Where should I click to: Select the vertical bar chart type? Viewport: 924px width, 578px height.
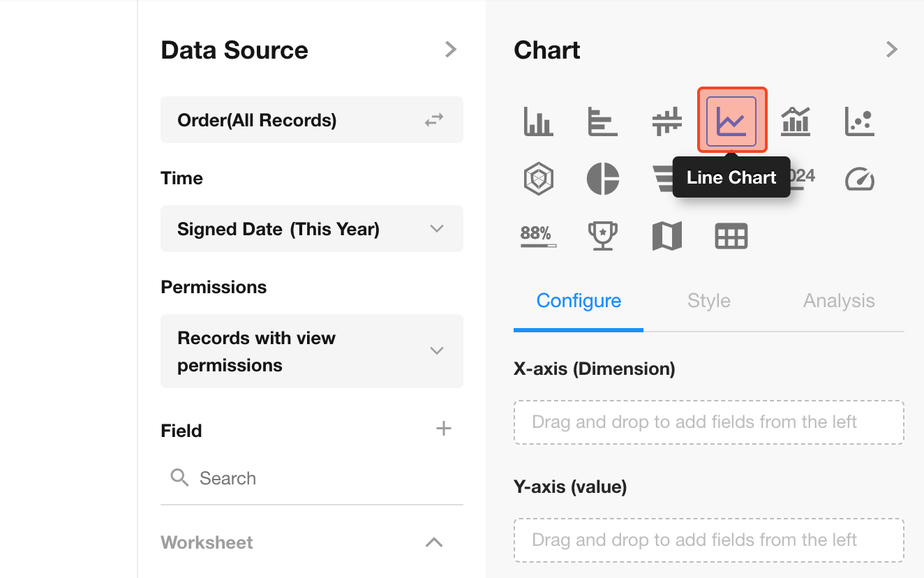(x=538, y=121)
